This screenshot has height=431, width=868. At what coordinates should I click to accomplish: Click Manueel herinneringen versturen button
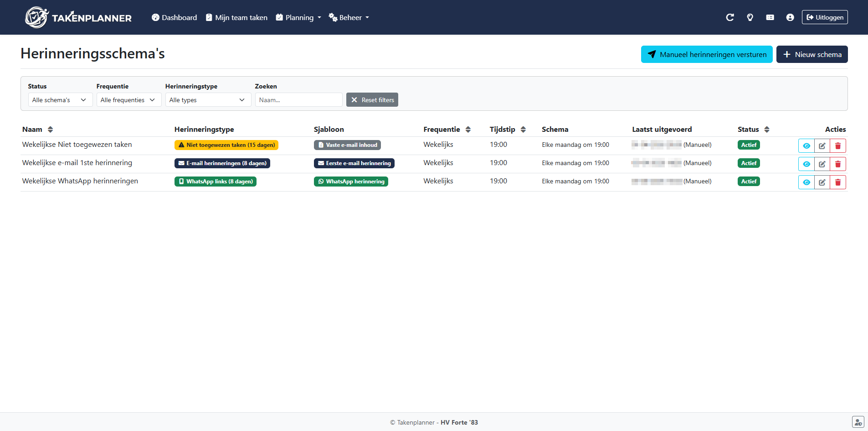pos(706,54)
